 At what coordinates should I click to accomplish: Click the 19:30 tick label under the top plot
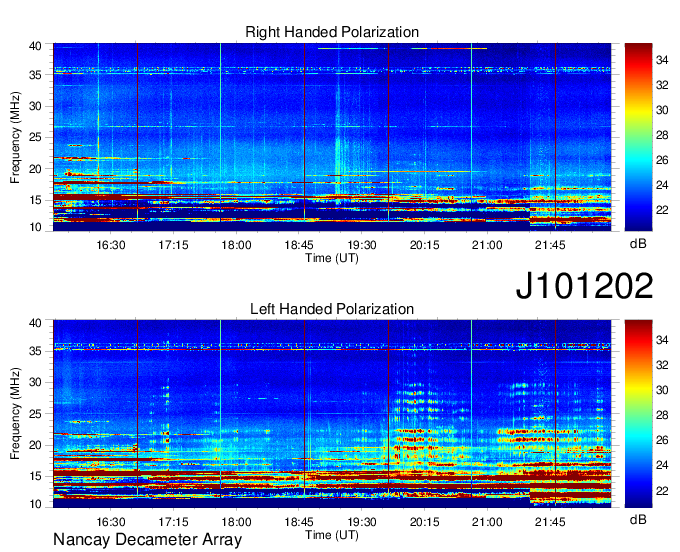362,245
